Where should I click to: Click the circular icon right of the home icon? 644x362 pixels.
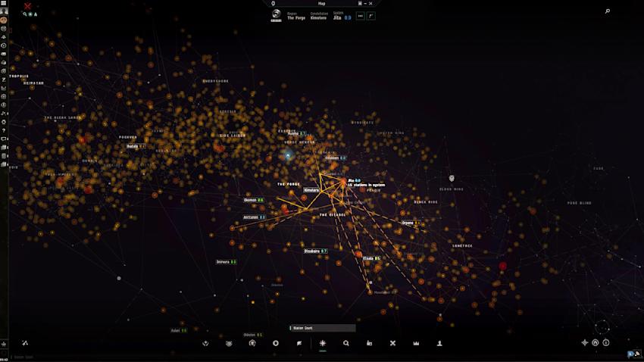click(x=606, y=343)
